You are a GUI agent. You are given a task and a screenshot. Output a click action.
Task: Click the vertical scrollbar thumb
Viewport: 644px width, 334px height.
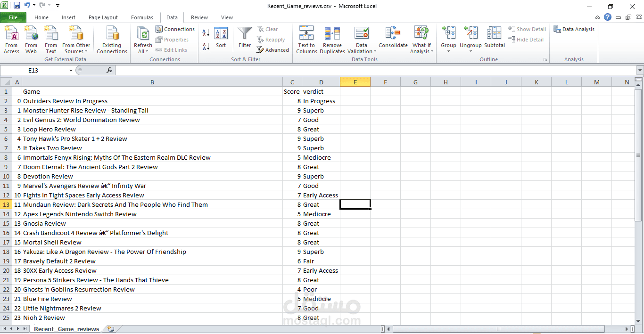point(638,155)
